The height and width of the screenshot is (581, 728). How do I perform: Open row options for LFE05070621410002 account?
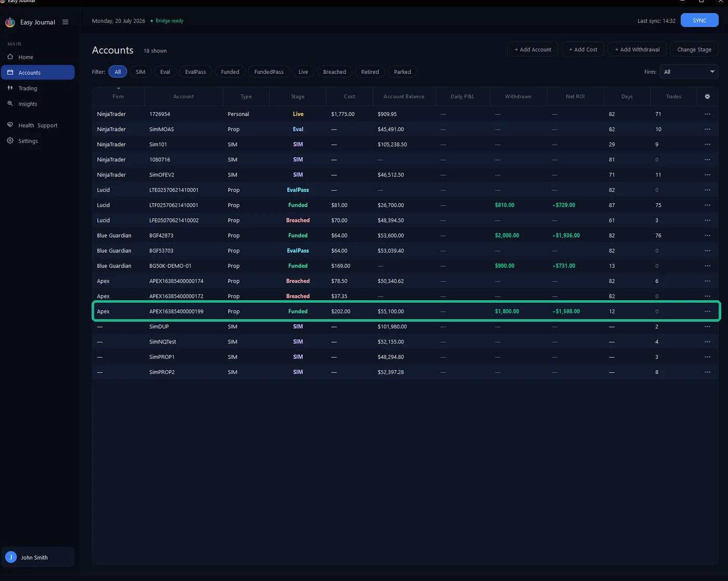point(707,220)
